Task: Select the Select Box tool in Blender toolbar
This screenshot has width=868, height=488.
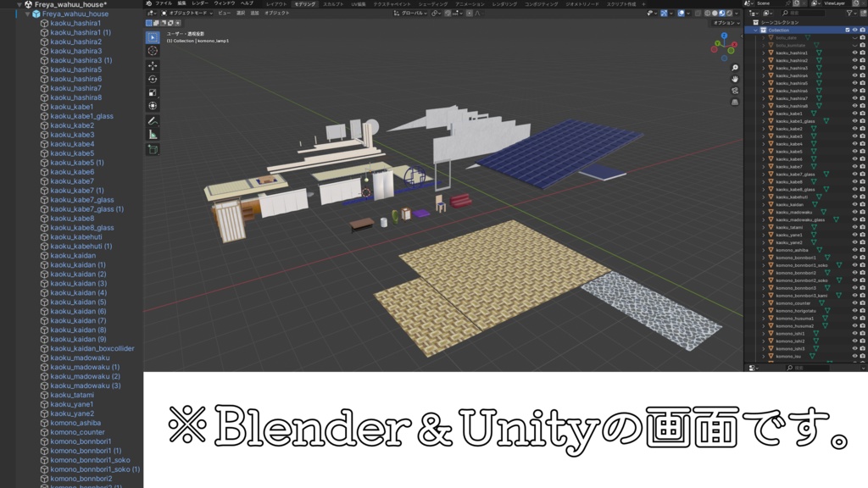Action: [153, 37]
